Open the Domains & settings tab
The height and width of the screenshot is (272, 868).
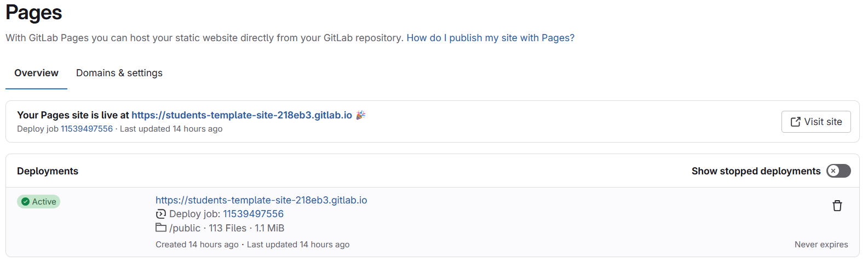point(119,73)
